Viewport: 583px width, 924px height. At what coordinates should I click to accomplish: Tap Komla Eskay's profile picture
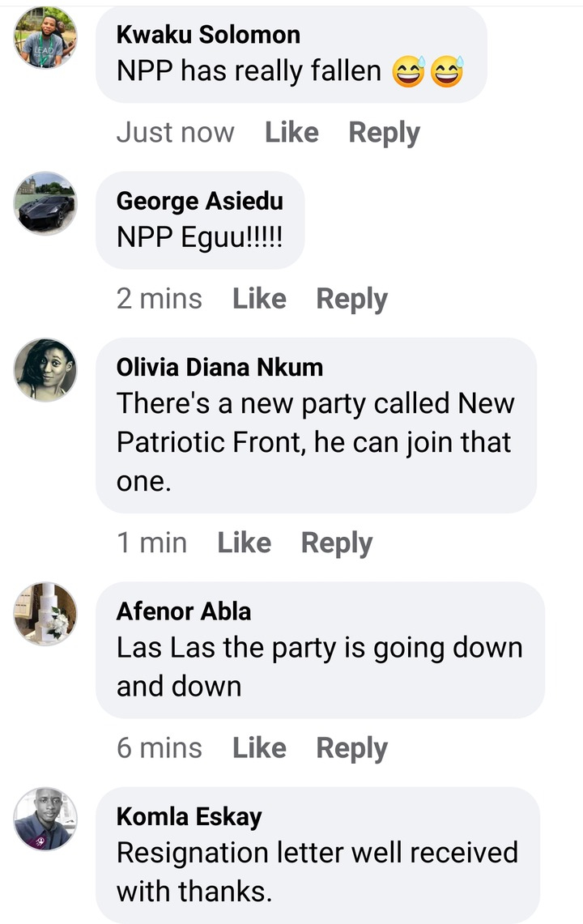(45, 819)
